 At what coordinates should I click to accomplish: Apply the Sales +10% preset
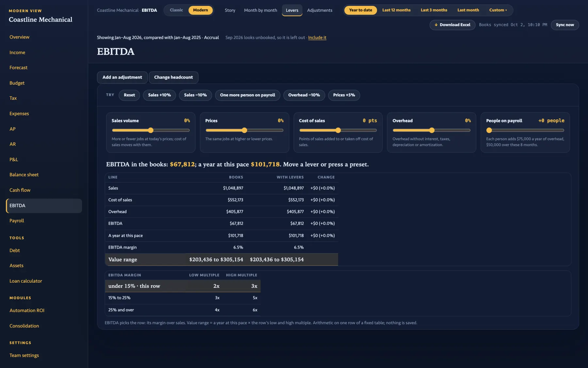point(159,95)
